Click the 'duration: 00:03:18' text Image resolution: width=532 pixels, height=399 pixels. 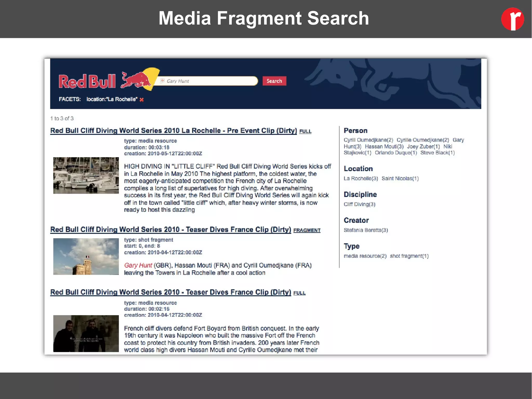click(147, 147)
